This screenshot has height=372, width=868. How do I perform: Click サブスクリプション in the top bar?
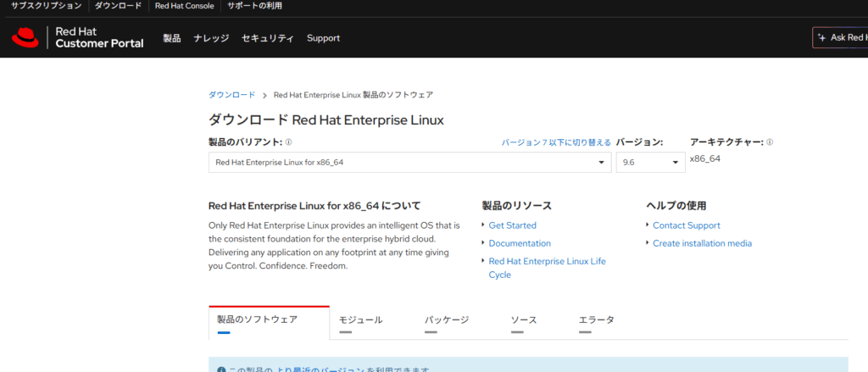click(47, 6)
